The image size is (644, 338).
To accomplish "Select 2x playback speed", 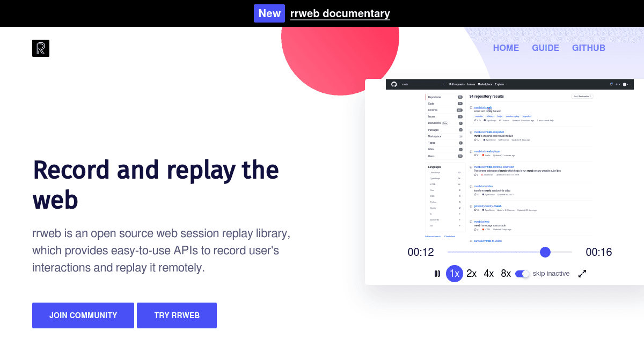I will (471, 274).
